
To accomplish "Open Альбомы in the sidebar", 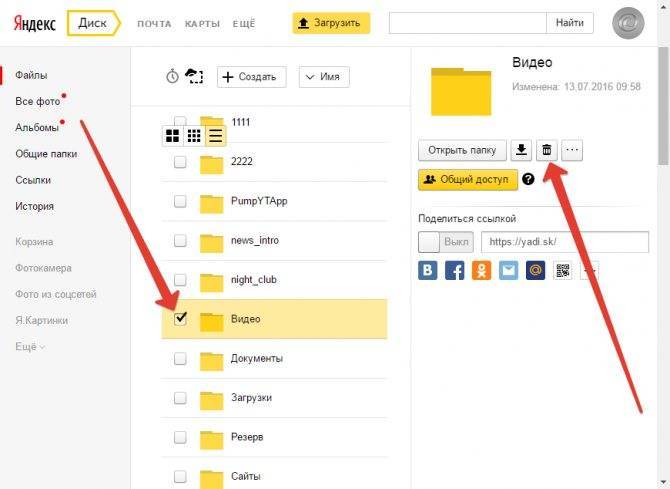I will click(x=37, y=127).
